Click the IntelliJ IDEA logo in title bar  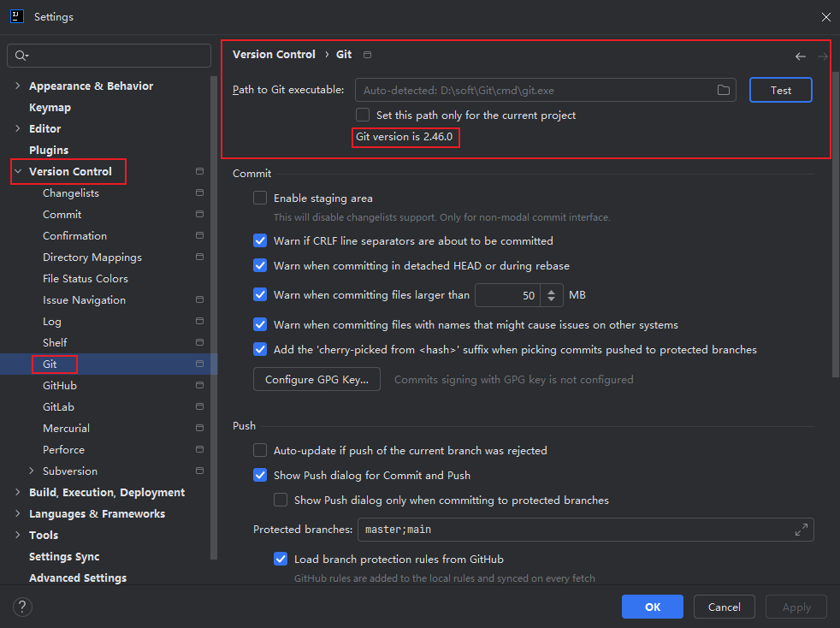tap(17, 16)
